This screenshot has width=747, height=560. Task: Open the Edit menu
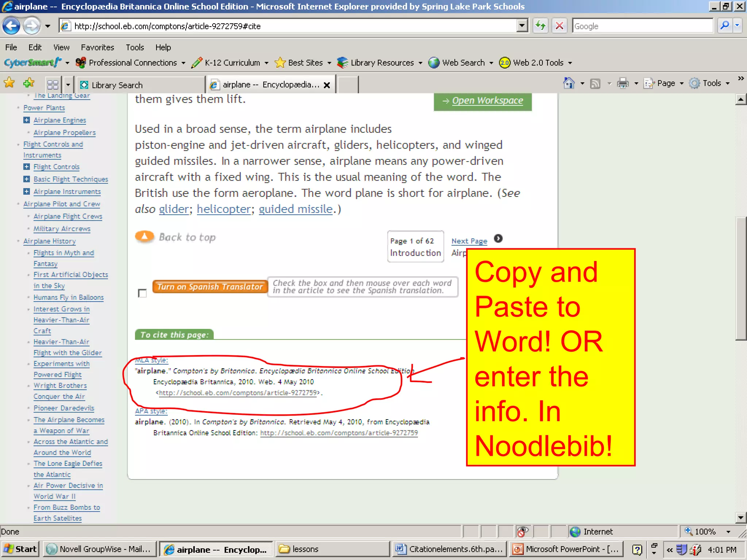point(35,47)
